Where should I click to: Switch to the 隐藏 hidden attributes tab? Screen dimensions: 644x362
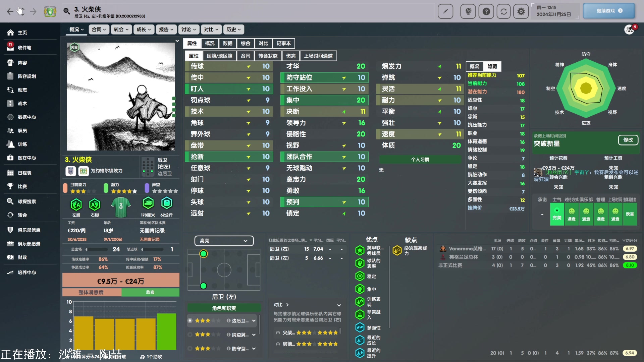pyautogui.click(x=492, y=66)
